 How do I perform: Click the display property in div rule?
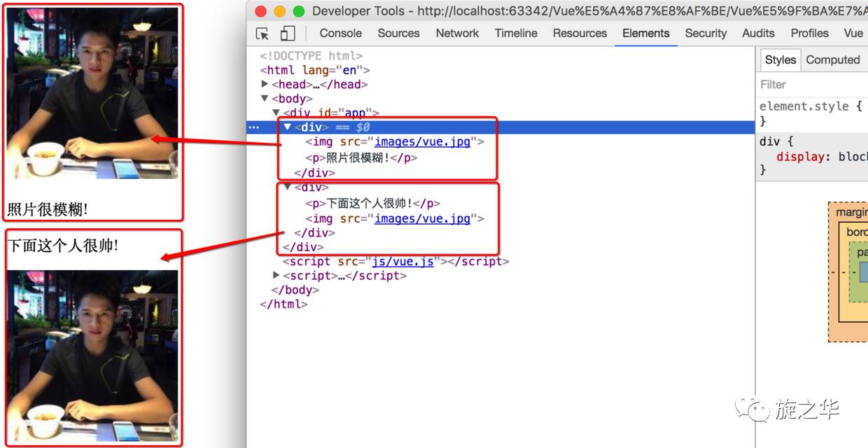(800, 156)
